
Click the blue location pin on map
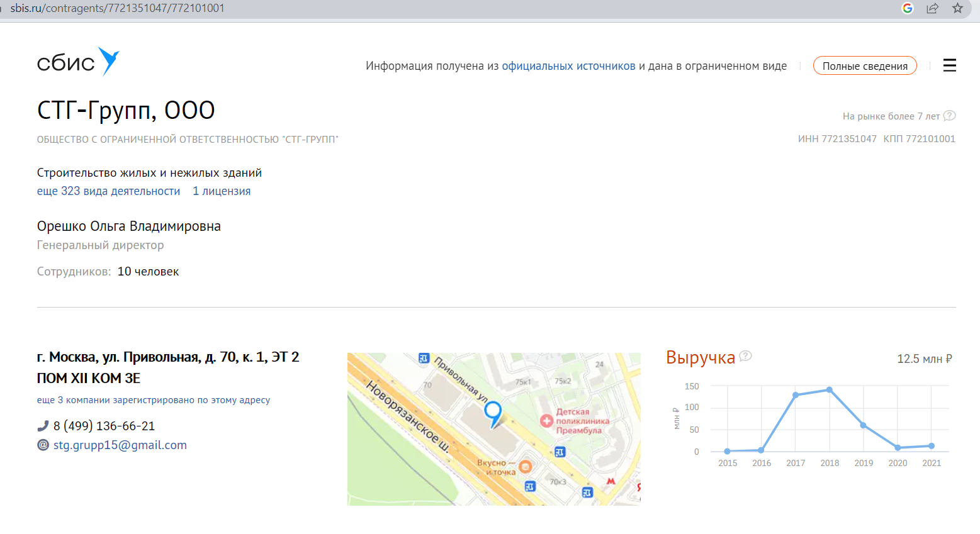pos(493,413)
